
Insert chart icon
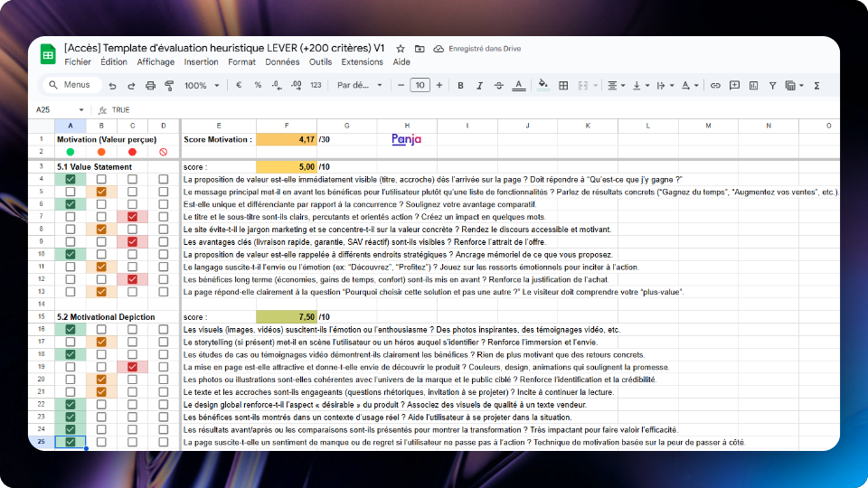[753, 86]
